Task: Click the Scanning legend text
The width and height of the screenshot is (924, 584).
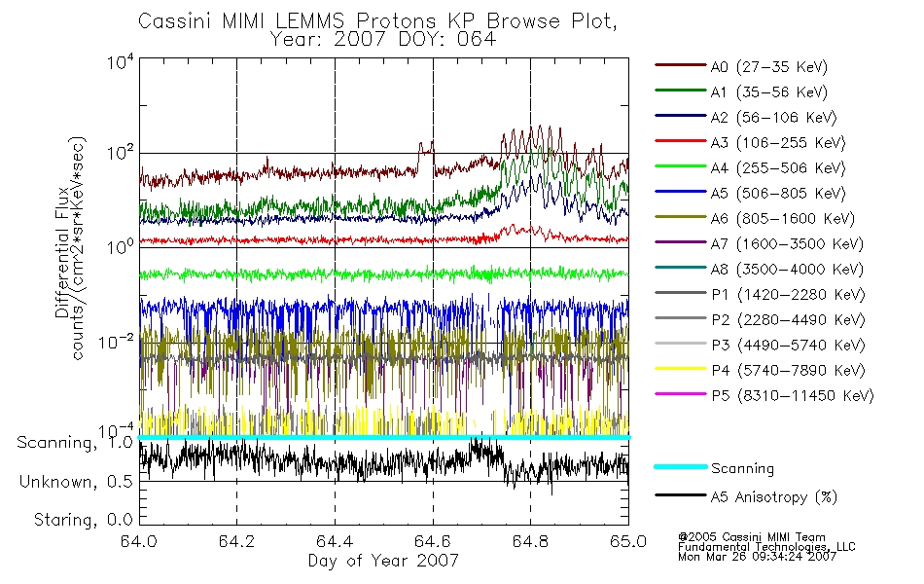Action: 742,469
